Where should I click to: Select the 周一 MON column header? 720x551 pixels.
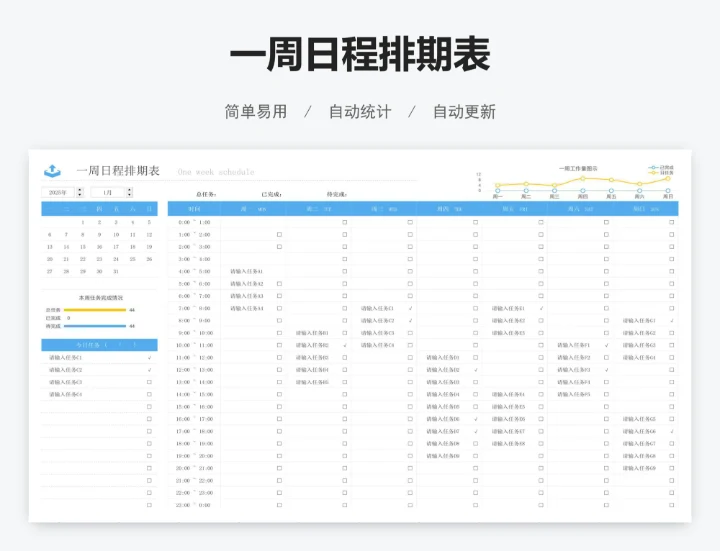pyautogui.click(x=253, y=209)
